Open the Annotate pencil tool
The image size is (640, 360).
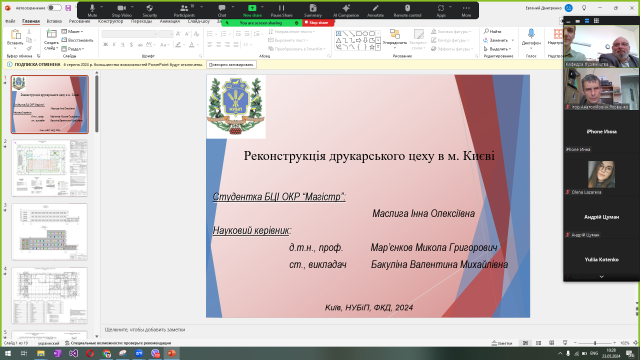[x=375, y=10]
